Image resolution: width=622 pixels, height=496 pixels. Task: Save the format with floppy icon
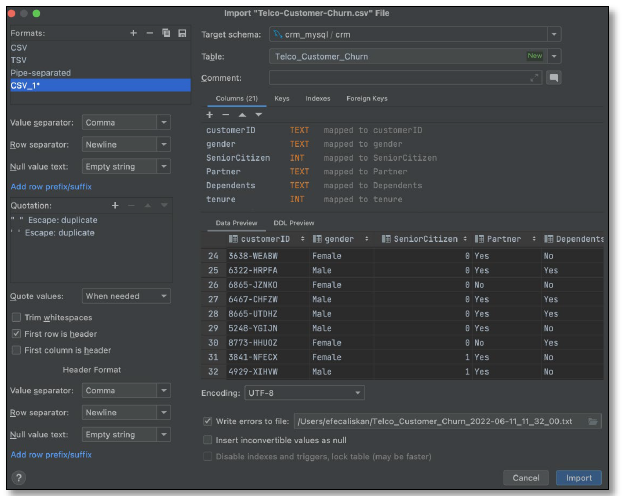pyautogui.click(x=182, y=33)
